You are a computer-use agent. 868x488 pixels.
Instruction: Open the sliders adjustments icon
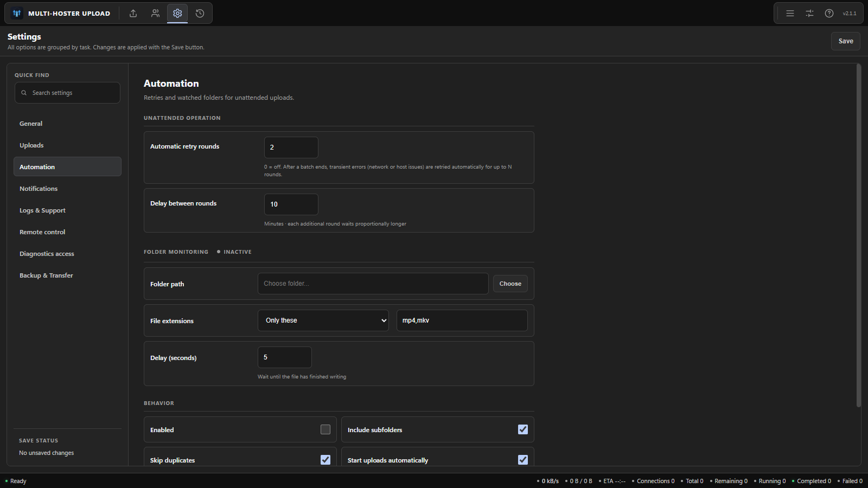coord(809,14)
